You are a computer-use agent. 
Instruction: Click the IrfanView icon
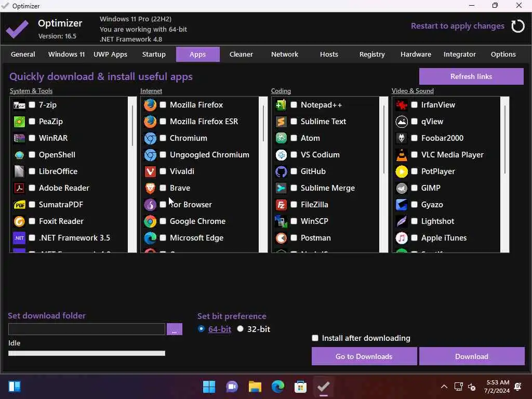(x=402, y=105)
